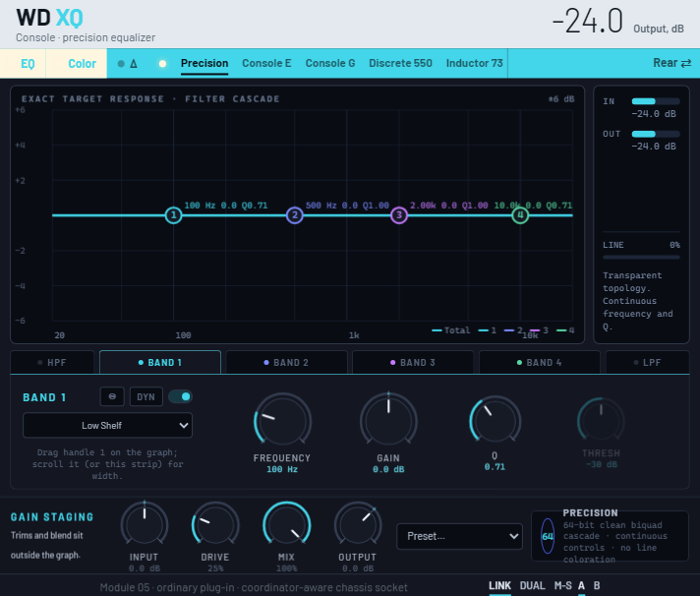
Task: Click the Gain value '0.0 dB' under GAIN
Action: [x=388, y=469]
